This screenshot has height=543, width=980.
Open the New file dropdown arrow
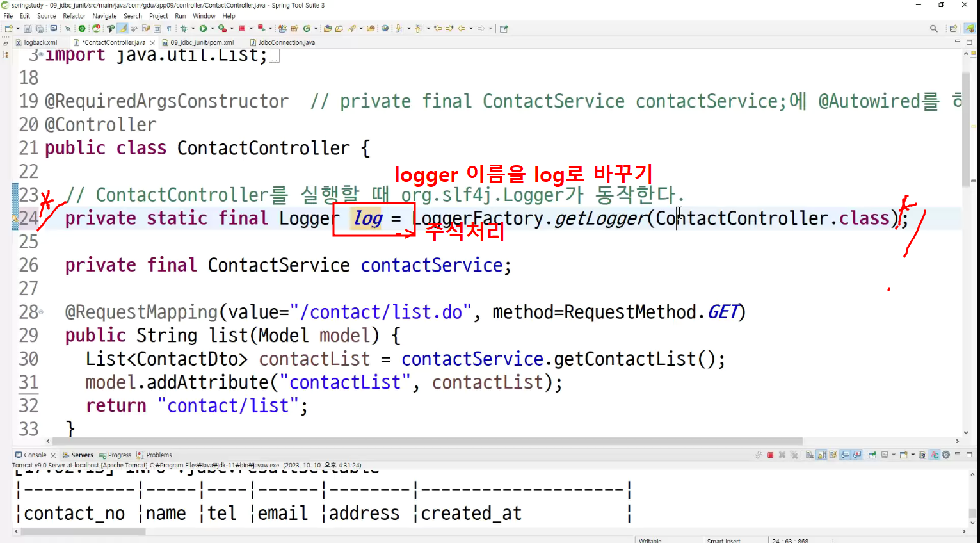coord(17,28)
